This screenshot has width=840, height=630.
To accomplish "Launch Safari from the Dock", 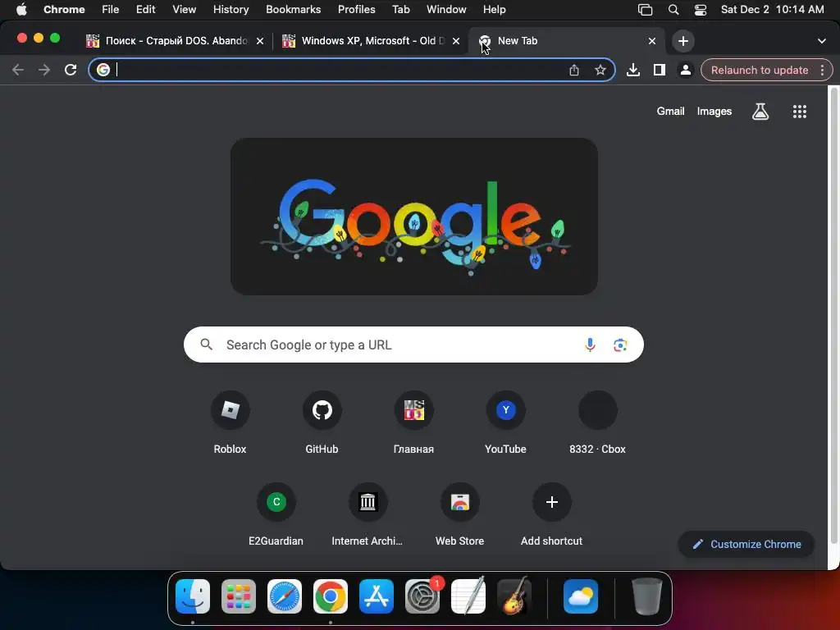I will click(x=285, y=596).
